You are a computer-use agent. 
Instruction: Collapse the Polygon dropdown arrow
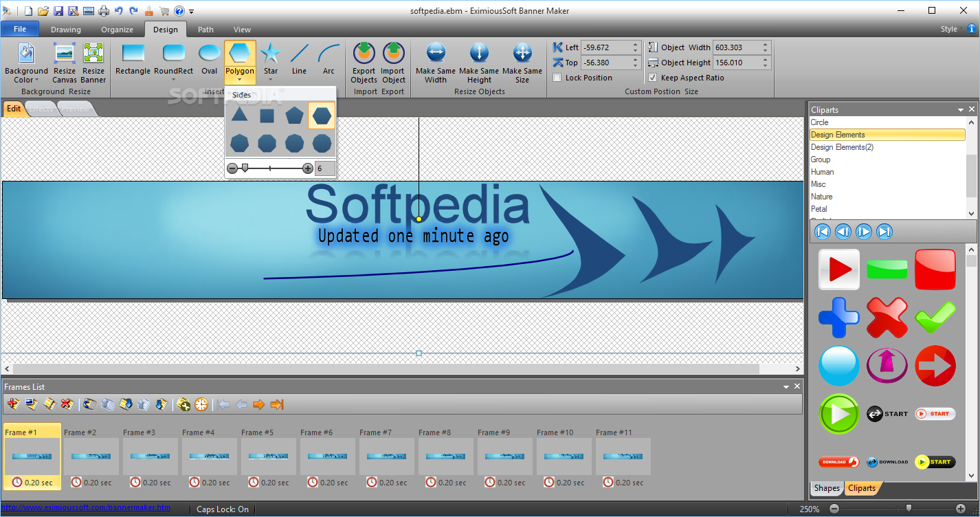[x=240, y=80]
